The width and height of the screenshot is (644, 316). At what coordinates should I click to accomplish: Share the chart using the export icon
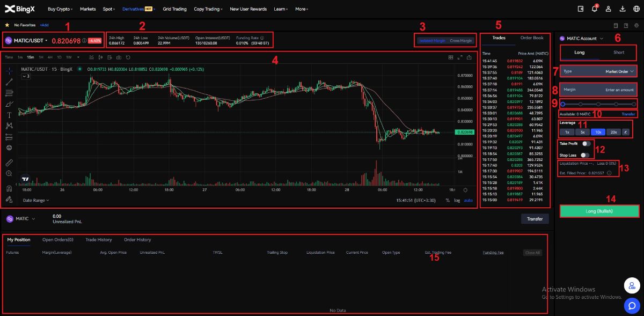(x=469, y=58)
